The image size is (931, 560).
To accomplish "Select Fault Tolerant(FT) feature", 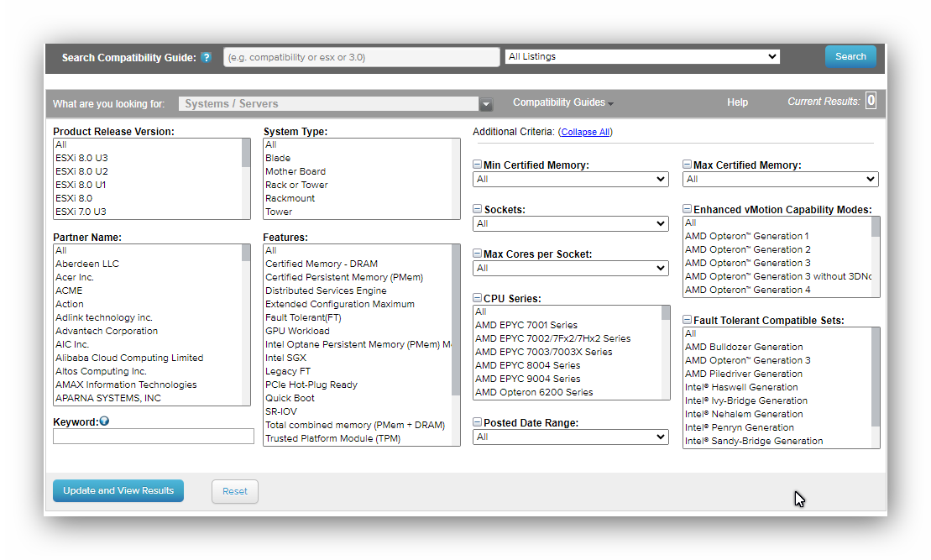I will [303, 317].
